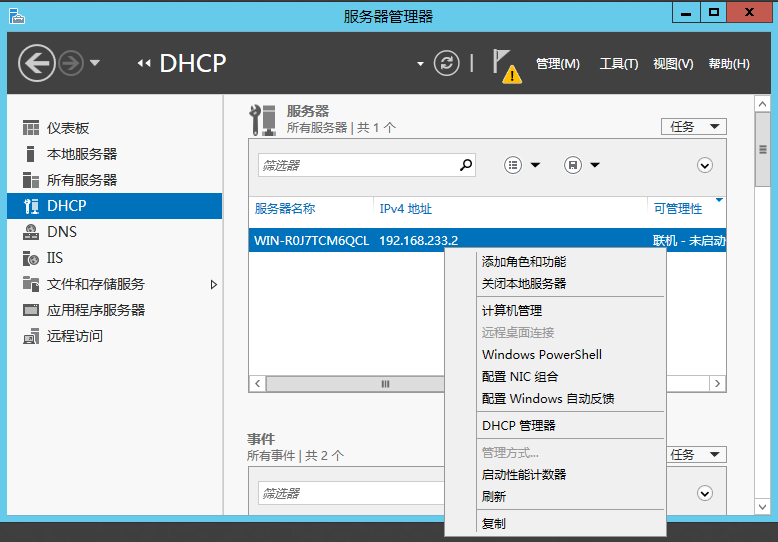Image resolution: width=778 pixels, height=542 pixels.
Task: Open the navigation history dropdown arrow
Action: (x=95, y=63)
